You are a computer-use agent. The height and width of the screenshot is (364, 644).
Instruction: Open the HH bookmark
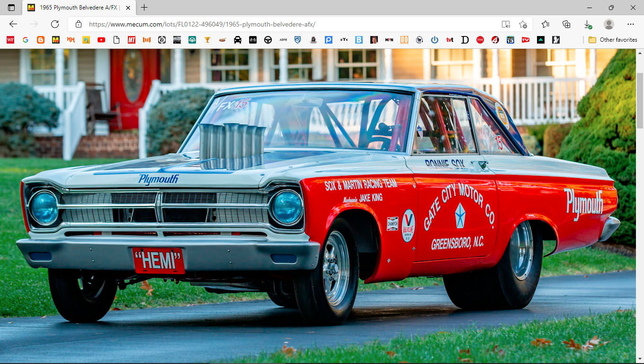tap(71, 40)
